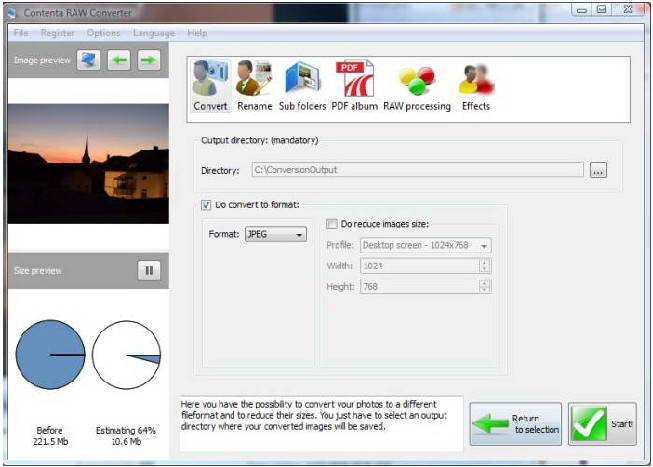Click the Height value field 768
This screenshot has width=653, height=467.
tap(420, 287)
